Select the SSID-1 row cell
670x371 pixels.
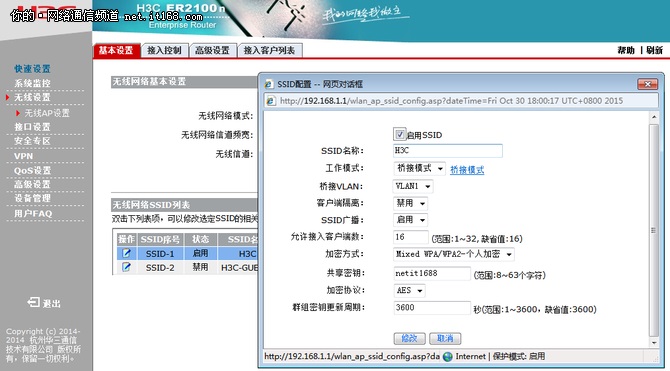click(x=160, y=253)
